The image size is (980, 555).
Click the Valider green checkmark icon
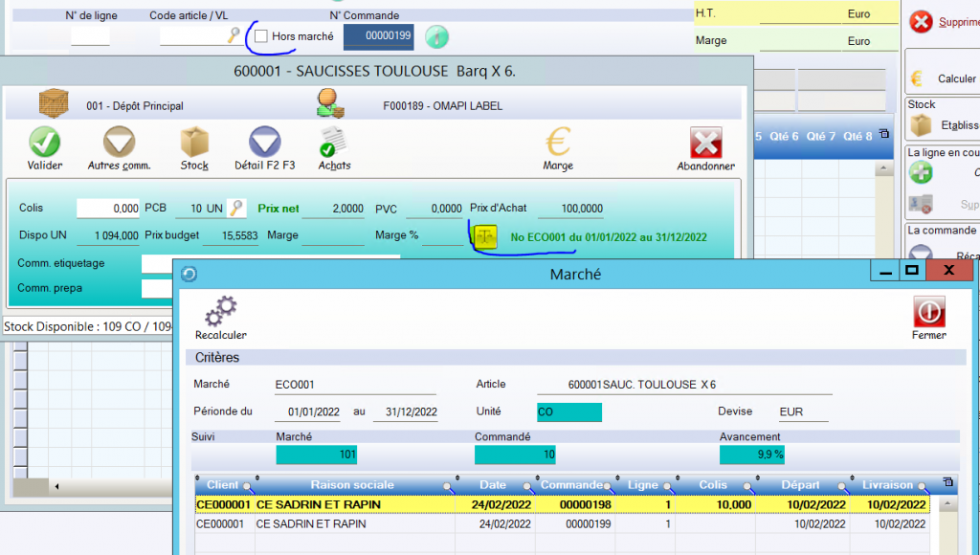point(44,143)
